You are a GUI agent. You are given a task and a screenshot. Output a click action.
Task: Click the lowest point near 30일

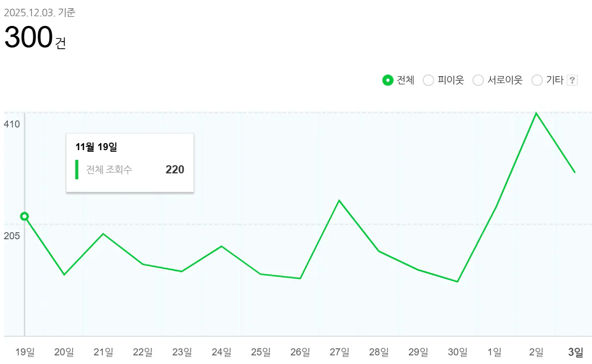[457, 281]
